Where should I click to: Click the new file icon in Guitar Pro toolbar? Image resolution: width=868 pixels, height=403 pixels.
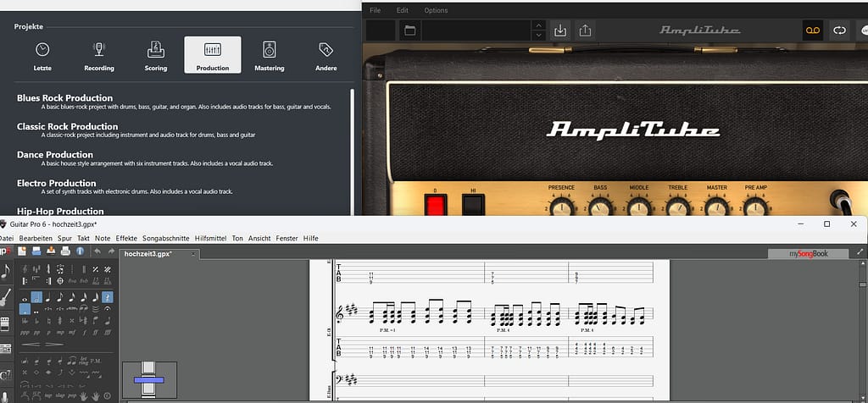(x=22, y=251)
